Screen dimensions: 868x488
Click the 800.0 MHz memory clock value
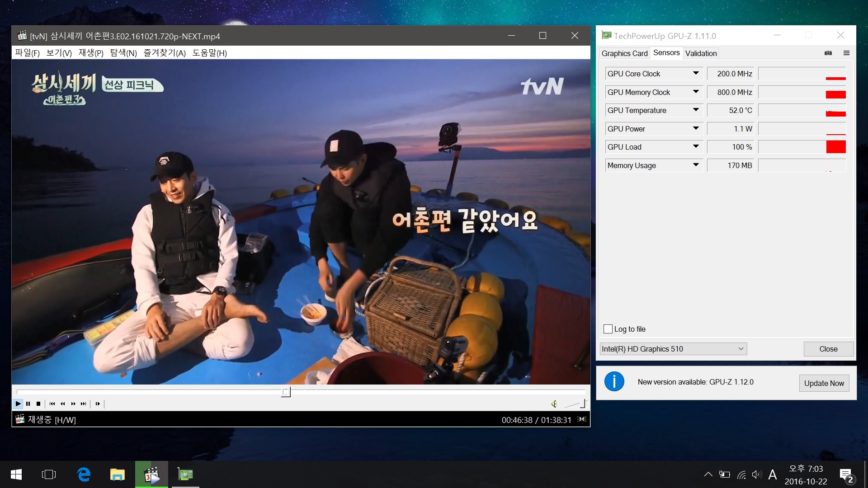click(x=731, y=92)
